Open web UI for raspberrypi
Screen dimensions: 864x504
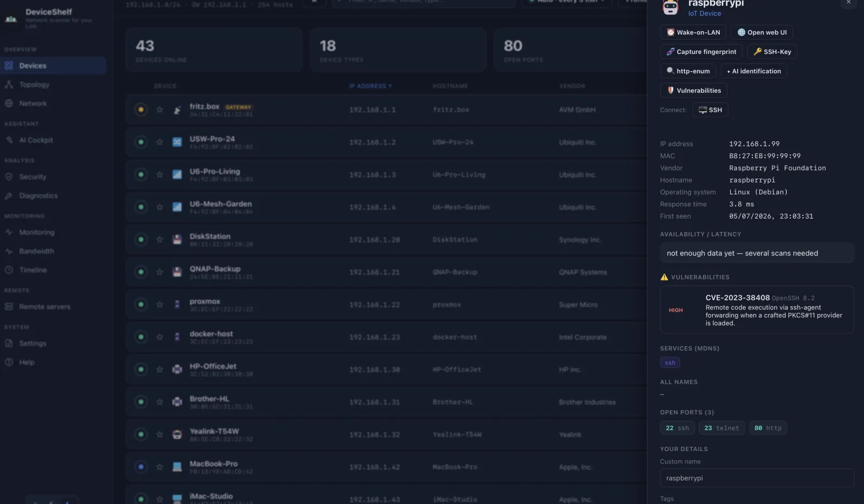pos(761,32)
